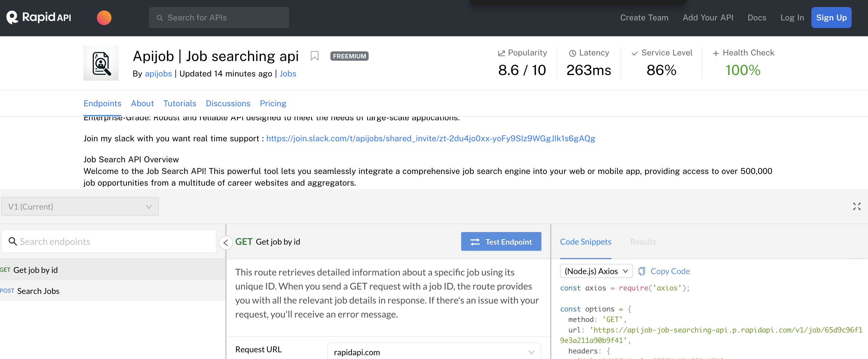The height and width of the screenshot is (359, 868).
Task: Click the copy icon beside Copy Code
Action: pyautogui.click(x=642, y=271)
